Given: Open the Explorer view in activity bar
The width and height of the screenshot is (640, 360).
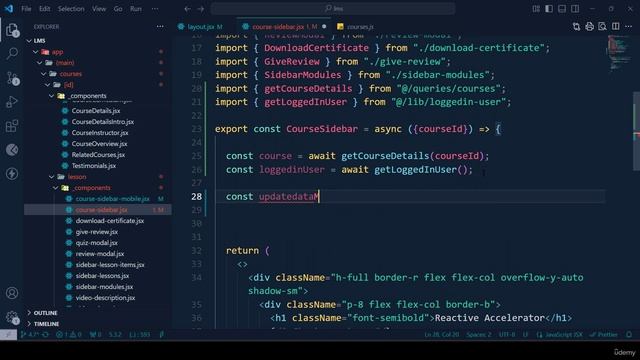Looking at the screenshot, I should [x=12, y=30].
